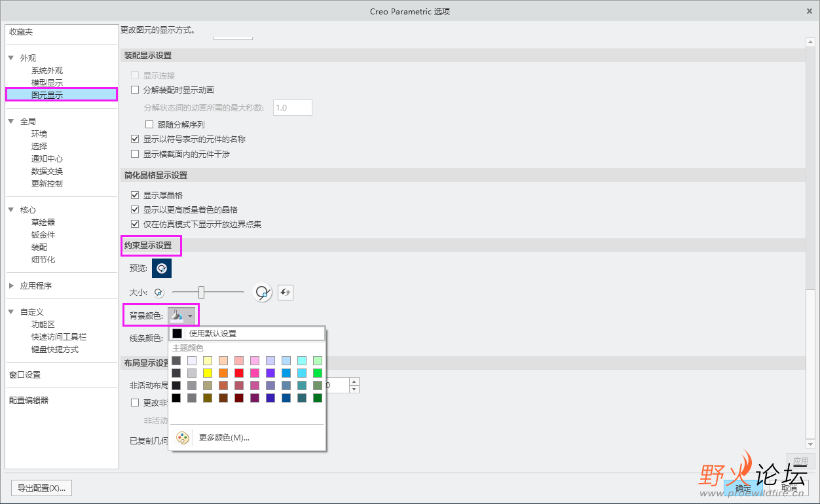Viewport: 820px width, 504px height.
Task: Open the 草绘器 category
Action: coord(43,223)
